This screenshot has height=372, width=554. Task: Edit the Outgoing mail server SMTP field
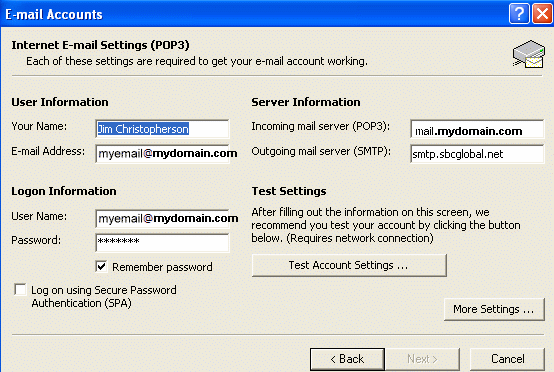477,154
